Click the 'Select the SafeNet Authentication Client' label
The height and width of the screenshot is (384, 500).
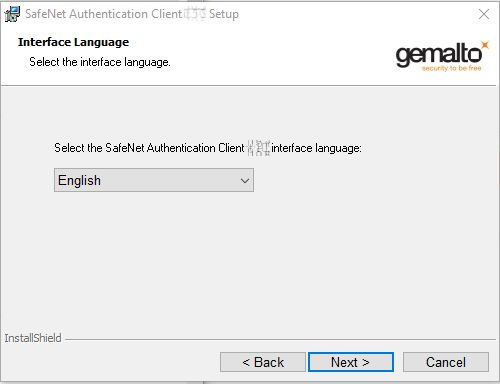tap(208, 148)
